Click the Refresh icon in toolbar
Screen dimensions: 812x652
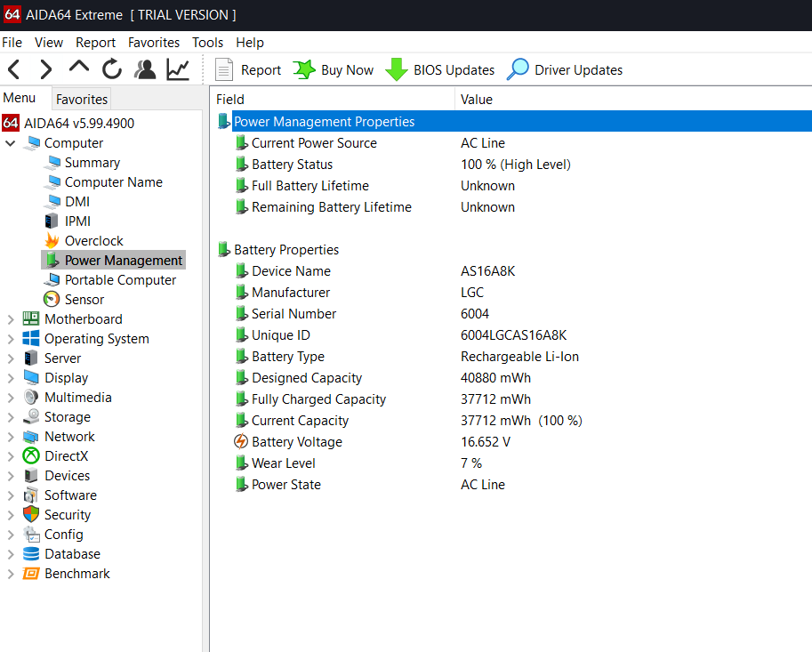click(x=112, y=69)
